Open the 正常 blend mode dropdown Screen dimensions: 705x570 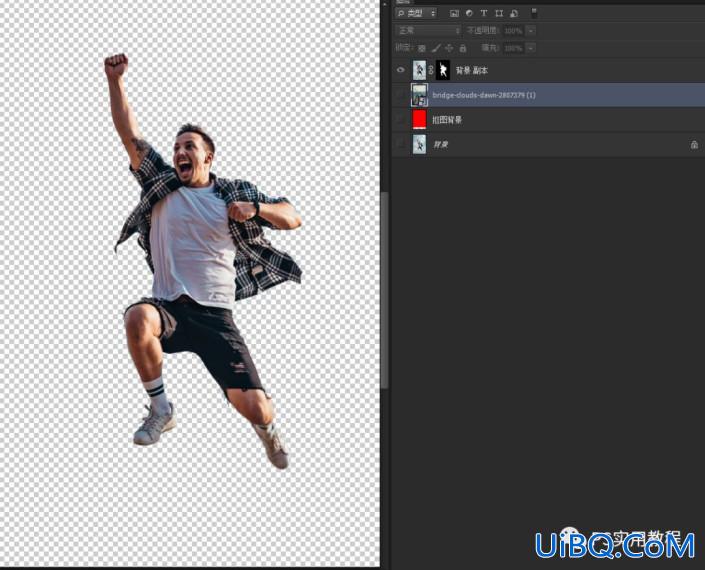point(428,31)
